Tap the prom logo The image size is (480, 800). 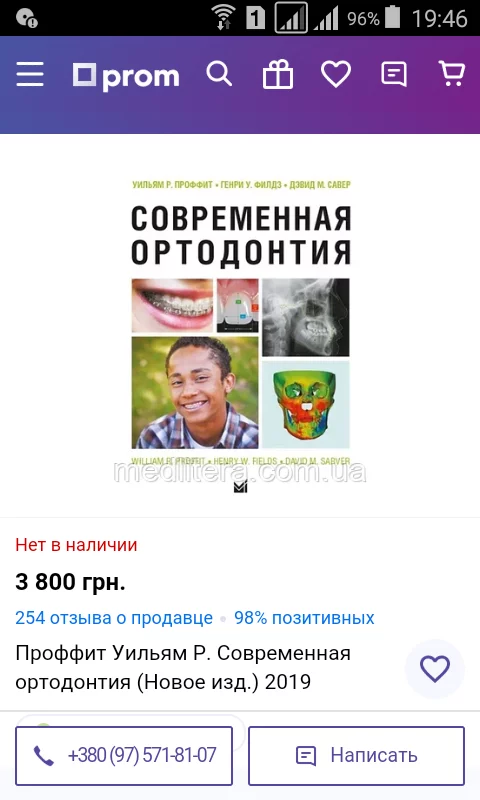coord(126,77)
